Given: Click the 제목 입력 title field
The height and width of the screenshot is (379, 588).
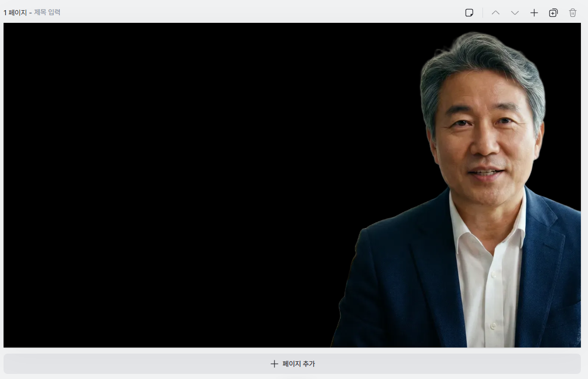Looking at the screenshot, I should point(48,12).
